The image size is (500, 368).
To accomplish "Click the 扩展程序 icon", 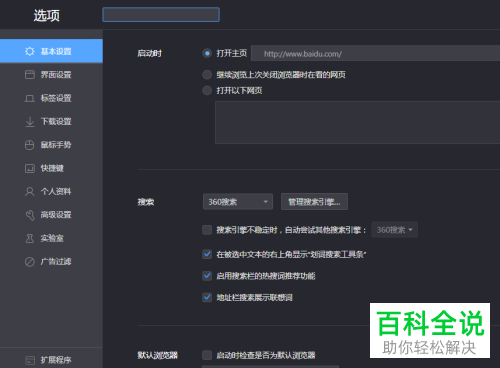I will click(x=30, y=360).
